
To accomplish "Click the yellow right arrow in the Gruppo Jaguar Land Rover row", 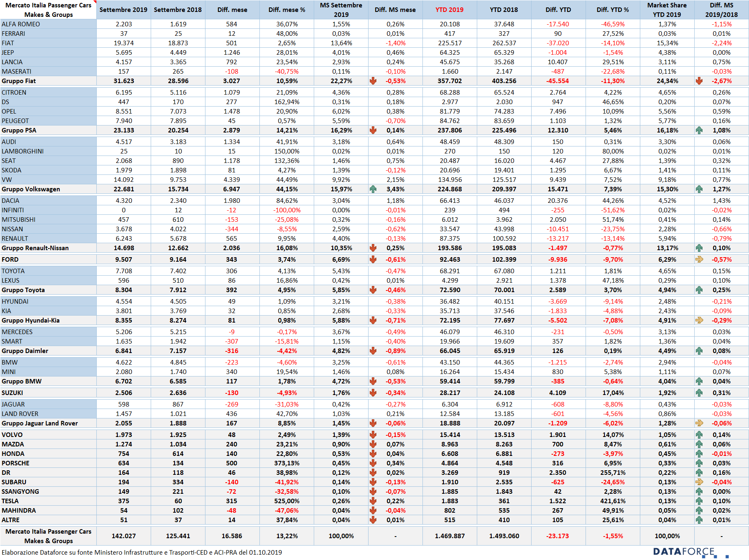I will [699, 423].
